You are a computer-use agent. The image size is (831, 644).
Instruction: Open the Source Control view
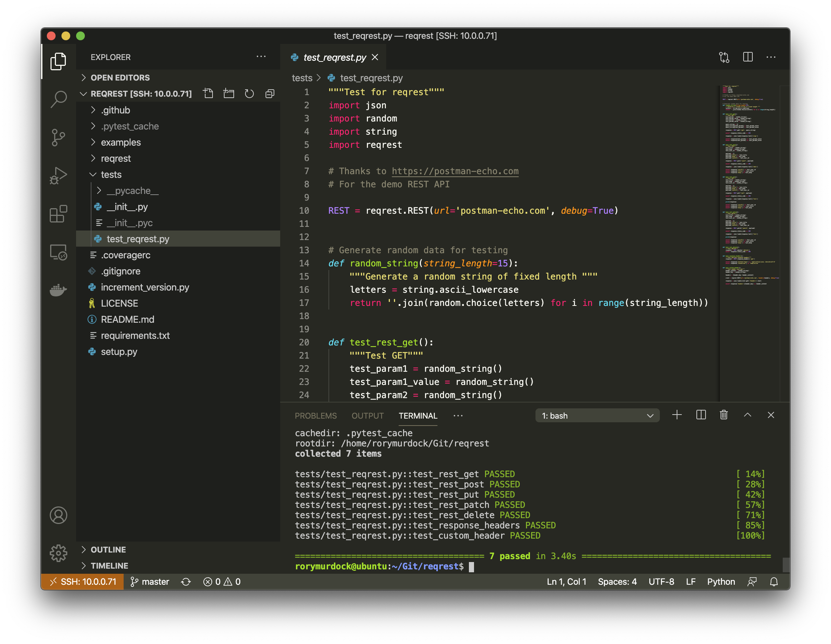coord(58,138)
